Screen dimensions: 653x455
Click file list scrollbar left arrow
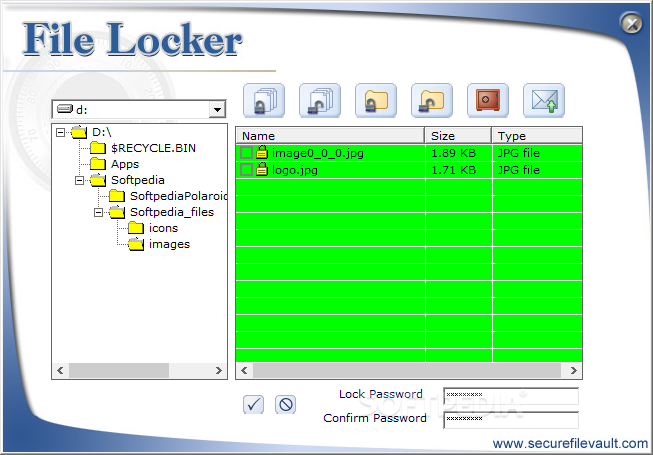pos(244,370)
